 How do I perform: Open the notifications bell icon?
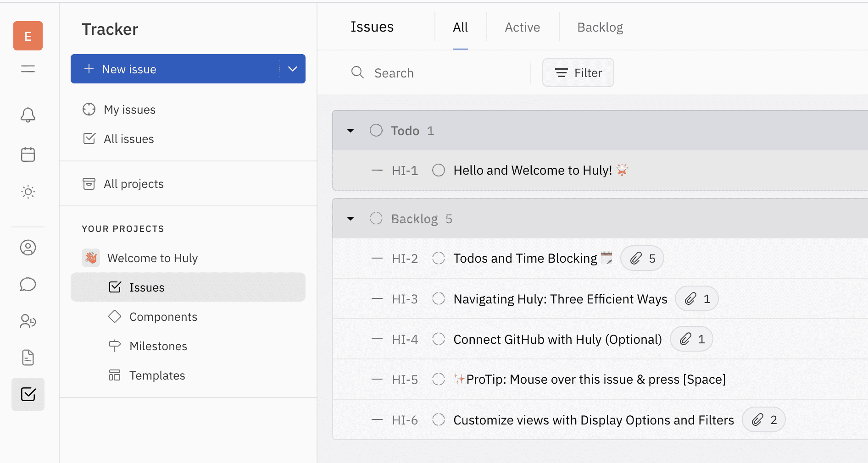(x=28, y=115)
